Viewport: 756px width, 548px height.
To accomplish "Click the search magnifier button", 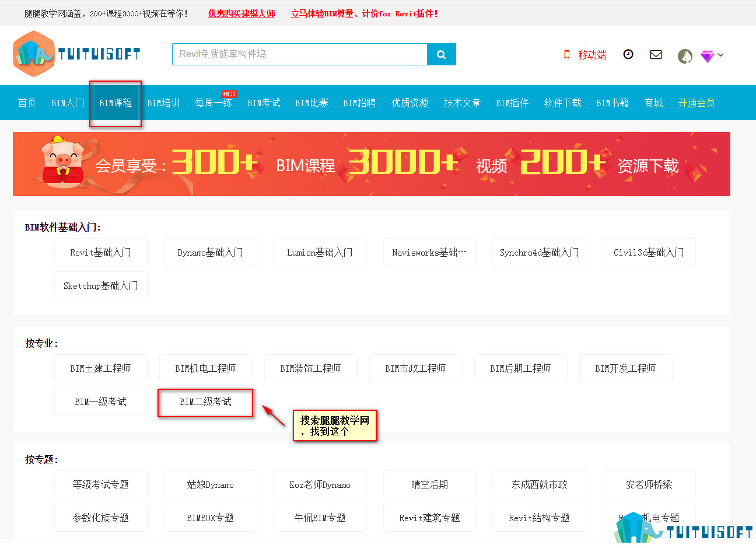I will 442,54.
